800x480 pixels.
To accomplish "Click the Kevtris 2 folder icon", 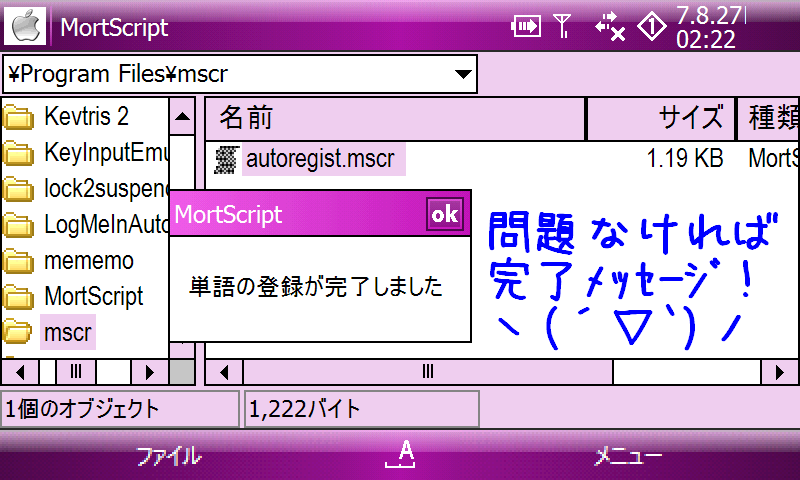I will click(x=18, y=117).
